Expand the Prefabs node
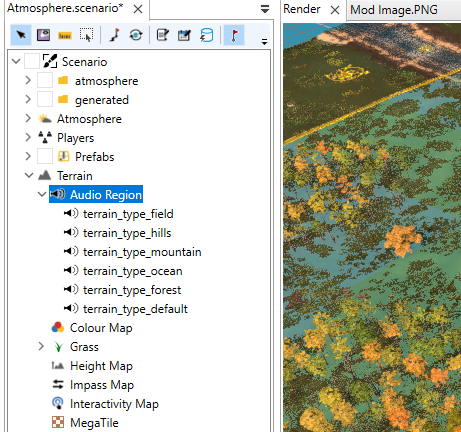This screenshot has width=461, height=432. point(28,156)
